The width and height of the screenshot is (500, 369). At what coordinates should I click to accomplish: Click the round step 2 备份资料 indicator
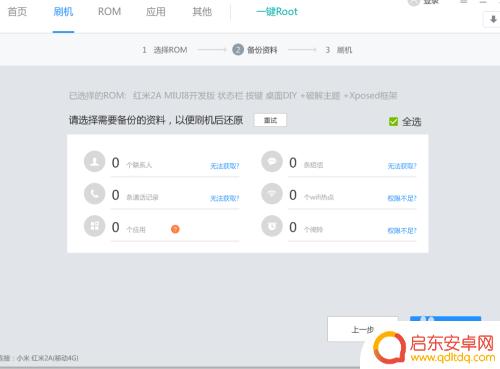(238, 50)
